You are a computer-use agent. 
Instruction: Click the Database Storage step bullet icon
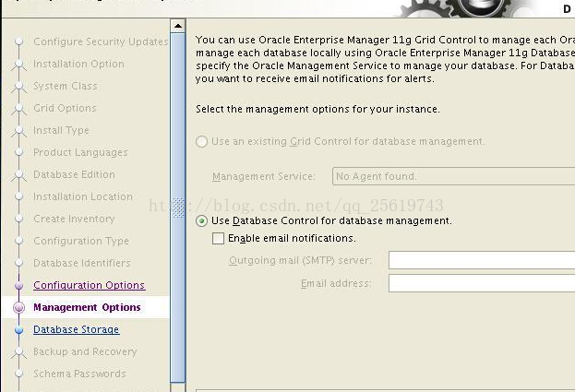[19, 329]
